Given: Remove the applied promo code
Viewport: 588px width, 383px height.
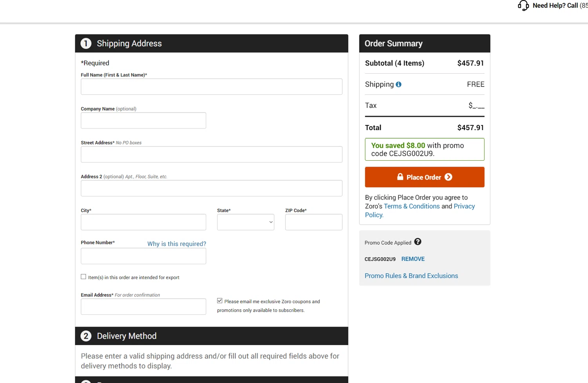Looking at the screenshot, I should [x=413, y=259].
